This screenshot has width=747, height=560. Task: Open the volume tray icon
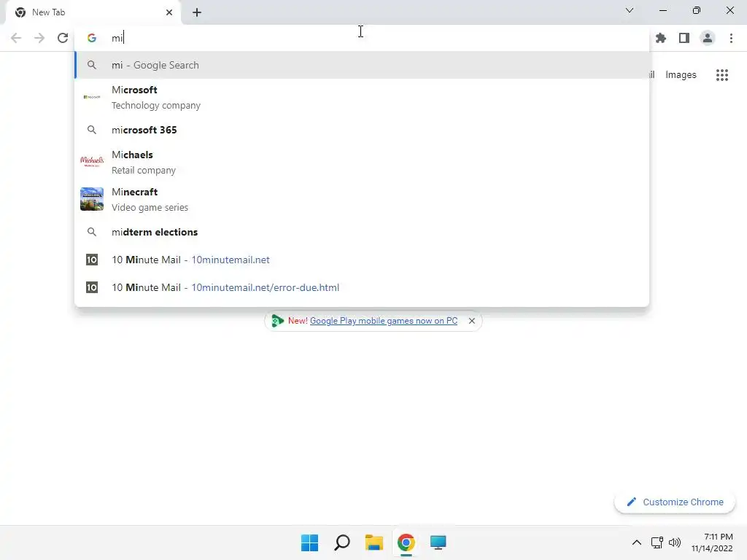(675, 542)
